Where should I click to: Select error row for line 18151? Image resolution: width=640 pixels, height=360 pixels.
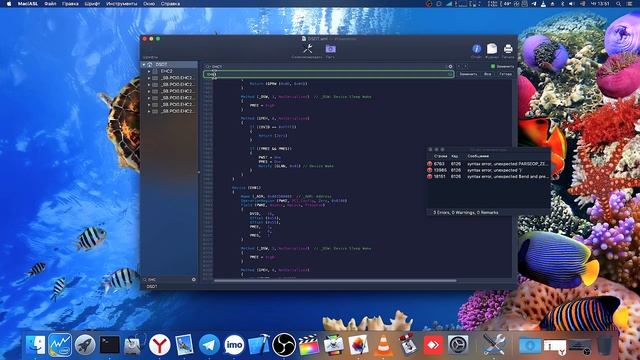tap(489, 177)
